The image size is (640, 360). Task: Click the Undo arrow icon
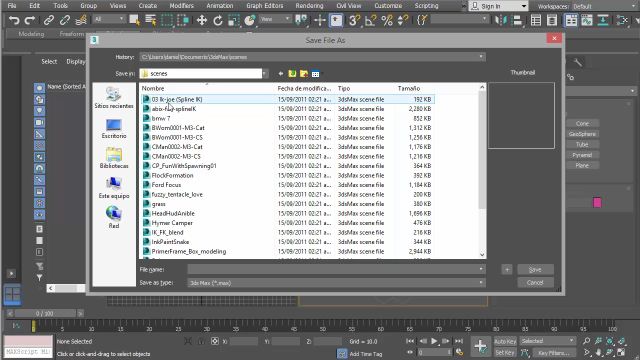[x=14, y=20]
